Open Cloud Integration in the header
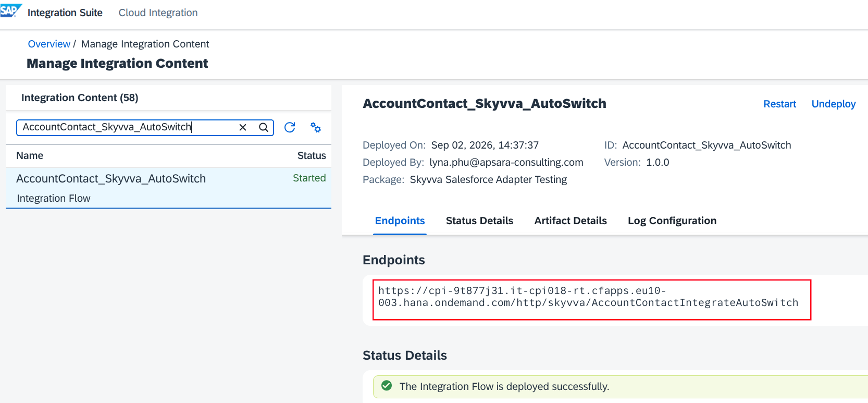 pos(158,13)
